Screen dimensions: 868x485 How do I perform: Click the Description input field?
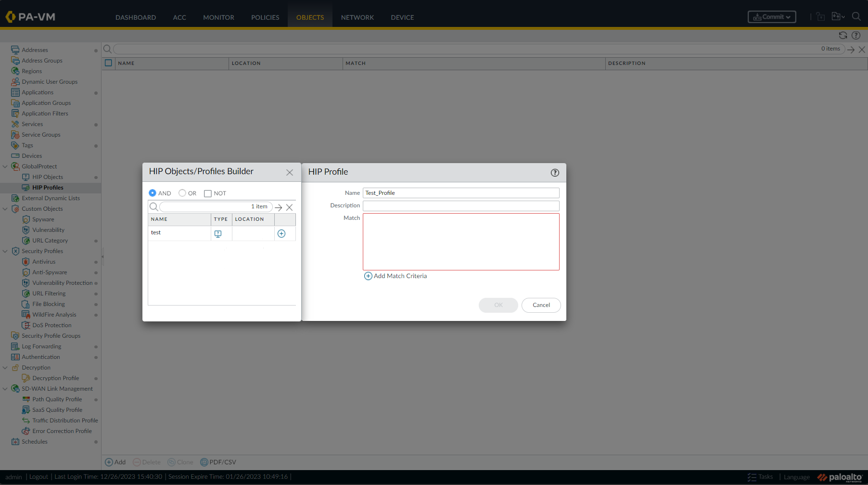coord(461,206)
